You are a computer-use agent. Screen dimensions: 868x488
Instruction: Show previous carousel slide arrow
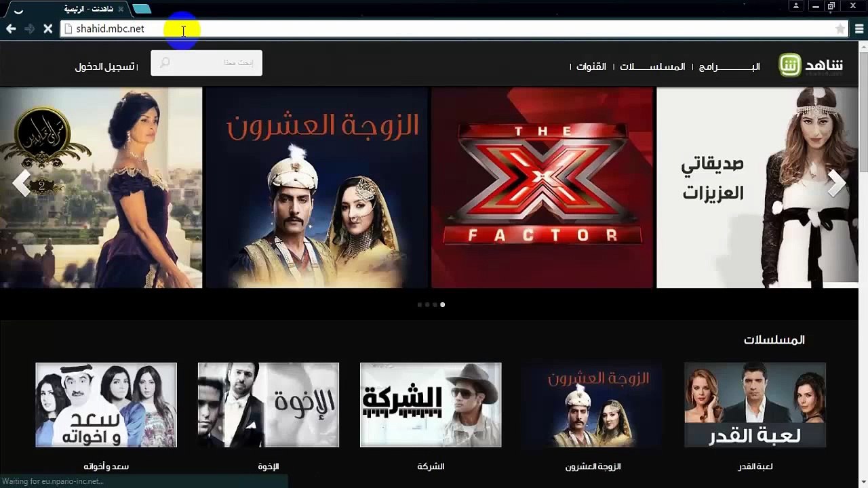[22, 183]
